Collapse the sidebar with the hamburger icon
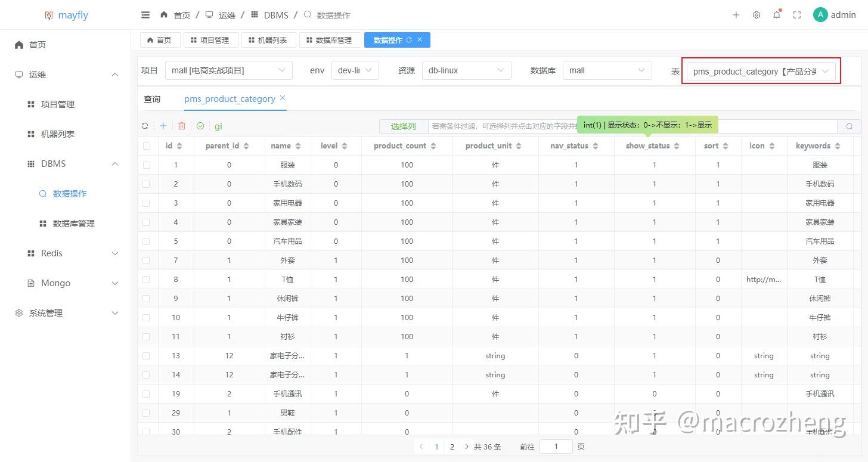Viewport: 868px width, 462px height. click(145, 14)
